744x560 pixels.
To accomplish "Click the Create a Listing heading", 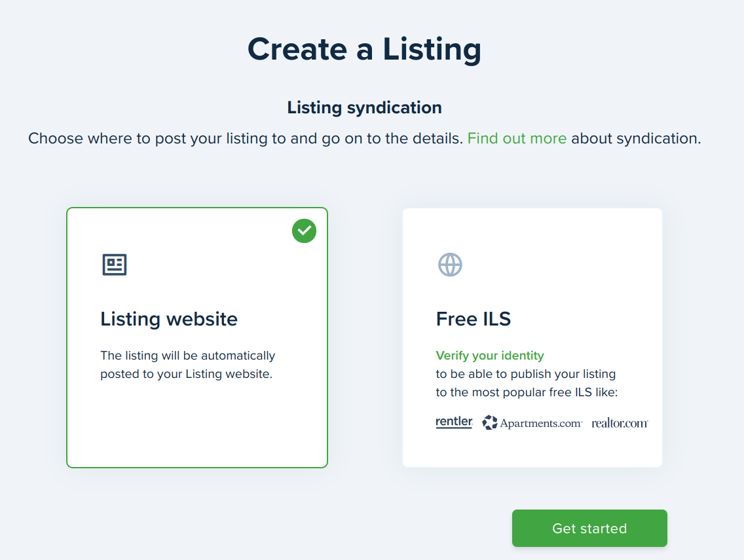I will (364, 49).
